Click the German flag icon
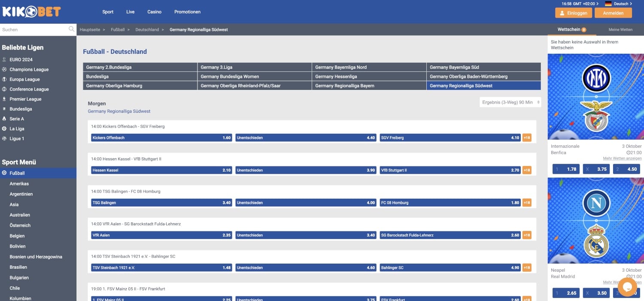 pos(608,4)
